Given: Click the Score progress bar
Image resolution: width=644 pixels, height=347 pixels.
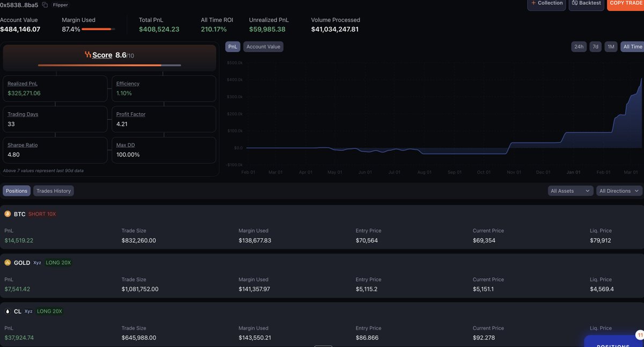Looking at the screenshot, I should point(109,66).
